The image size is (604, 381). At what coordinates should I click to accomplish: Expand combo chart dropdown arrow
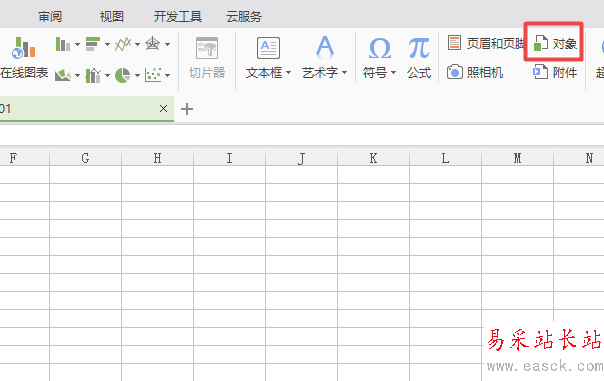(x=107, y=76)
